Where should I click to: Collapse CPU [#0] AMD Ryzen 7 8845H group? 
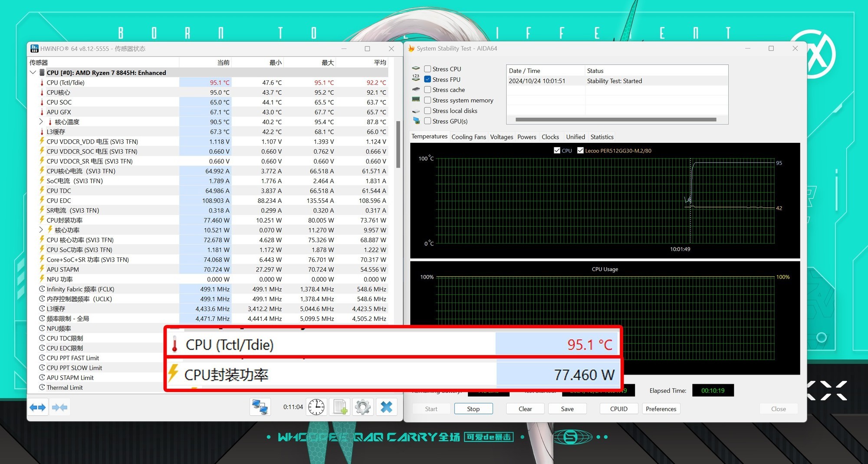point(33,72)
